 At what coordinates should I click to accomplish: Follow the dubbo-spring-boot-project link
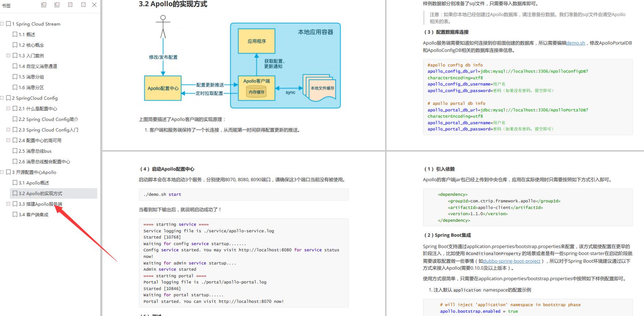tap(512, 261)
